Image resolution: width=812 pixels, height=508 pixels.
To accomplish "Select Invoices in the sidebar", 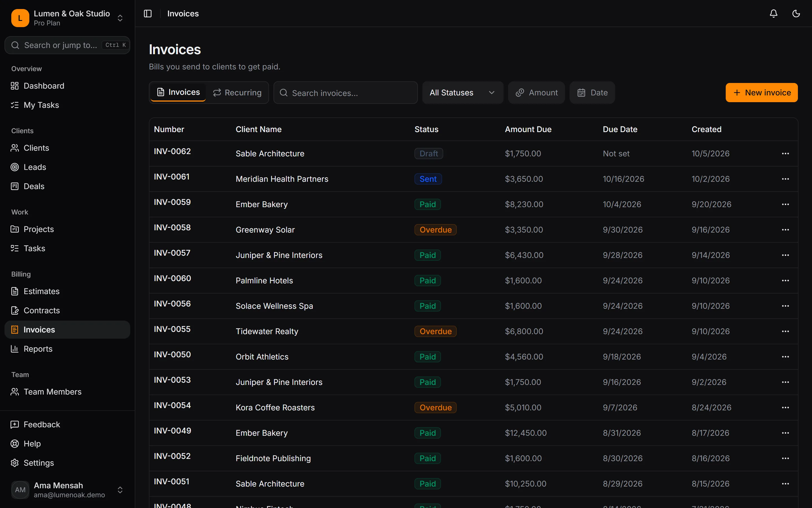I will (x=67, y=330).
